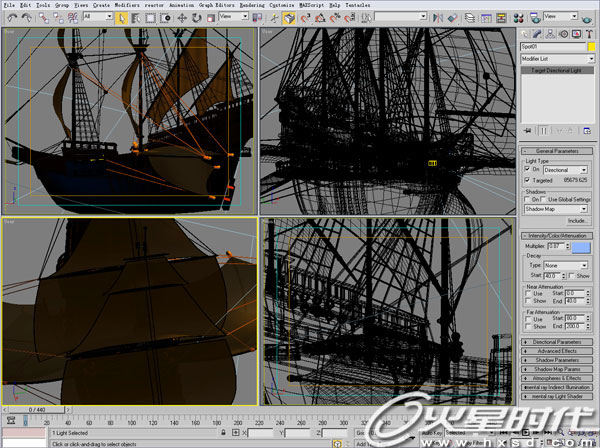This screenshot has width=600, height=448.
Task: Open the Utilities command panel tab
Action: click(x=591, y=33)
